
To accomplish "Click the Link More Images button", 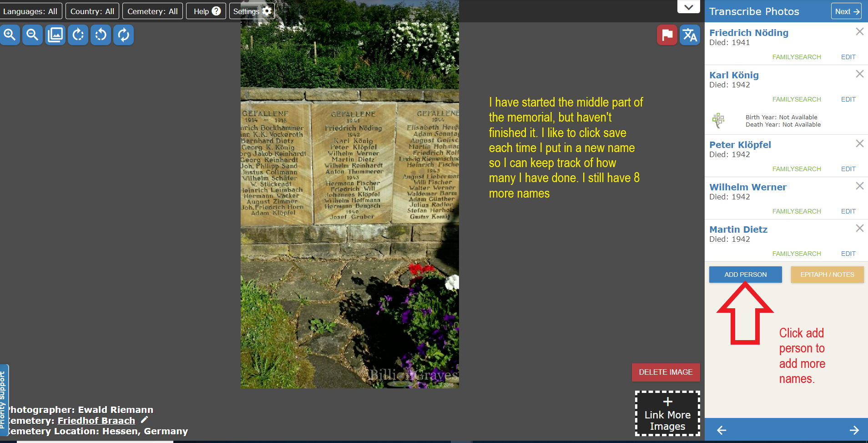I will click(666, 413).
